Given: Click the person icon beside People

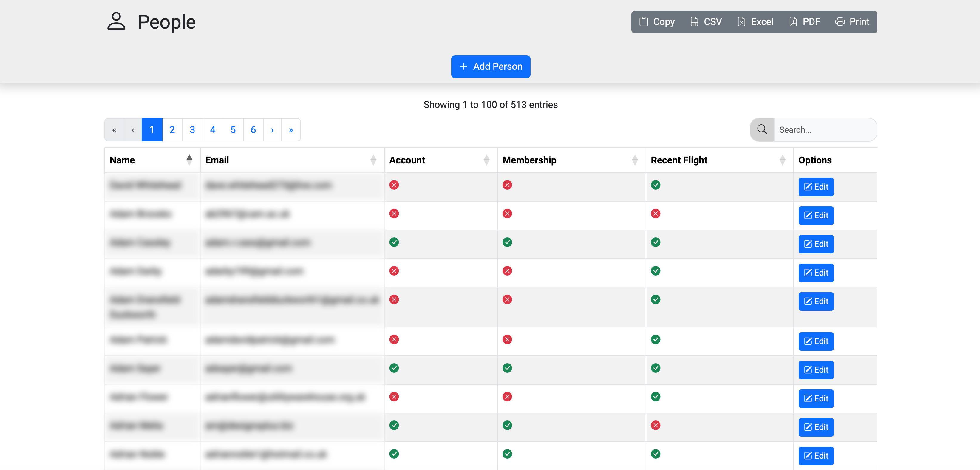Looking at the screenshot, I should pos(116,21).
